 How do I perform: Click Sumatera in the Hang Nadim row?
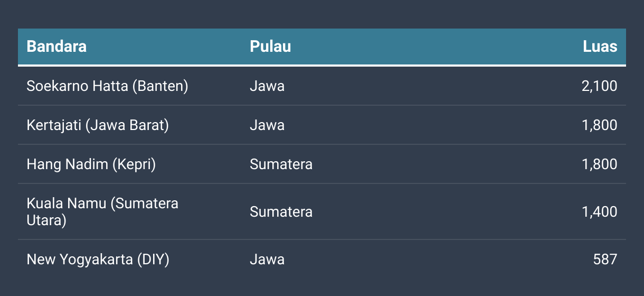point(281,164)
